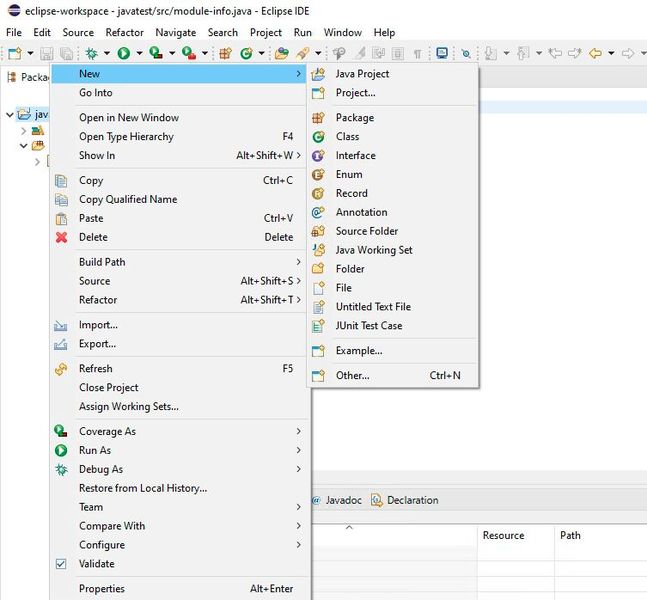Select Folder in the New submenu
This screenshot has width=647, height=600.
tap(393, 269)
